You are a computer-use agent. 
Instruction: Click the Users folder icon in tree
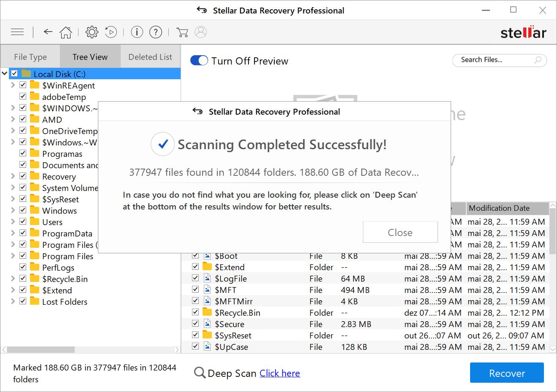tap(35, 221)
